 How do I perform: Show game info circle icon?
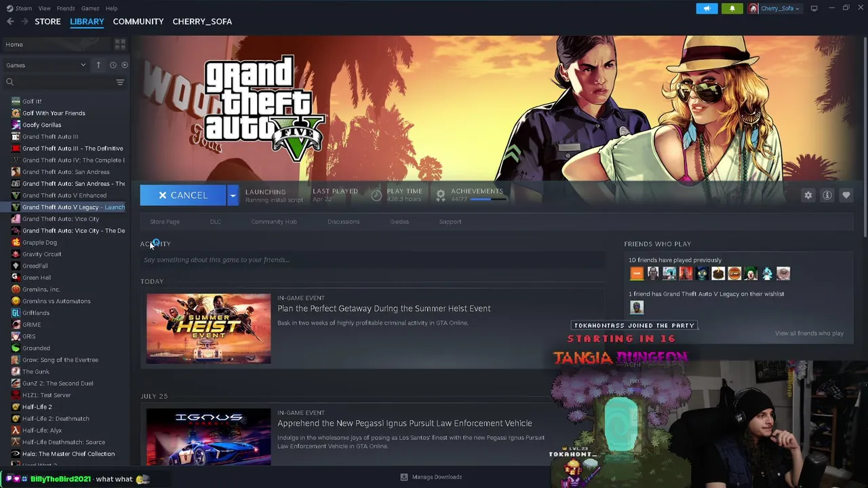click(827, 195)
